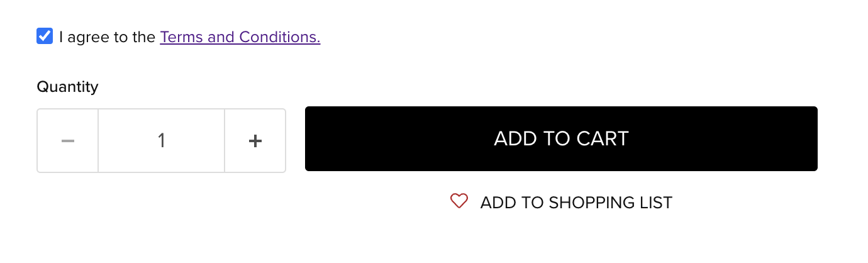Click the ADD TO SHOPPING LIST text
The width and height of the screenshot is (868, 263).
tap(576, 203)
